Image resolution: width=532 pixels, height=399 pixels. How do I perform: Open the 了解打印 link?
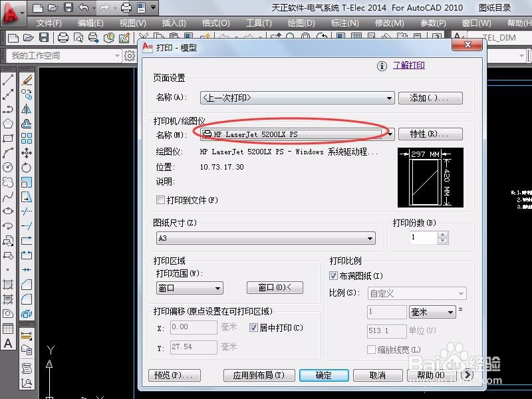[409, 65]
